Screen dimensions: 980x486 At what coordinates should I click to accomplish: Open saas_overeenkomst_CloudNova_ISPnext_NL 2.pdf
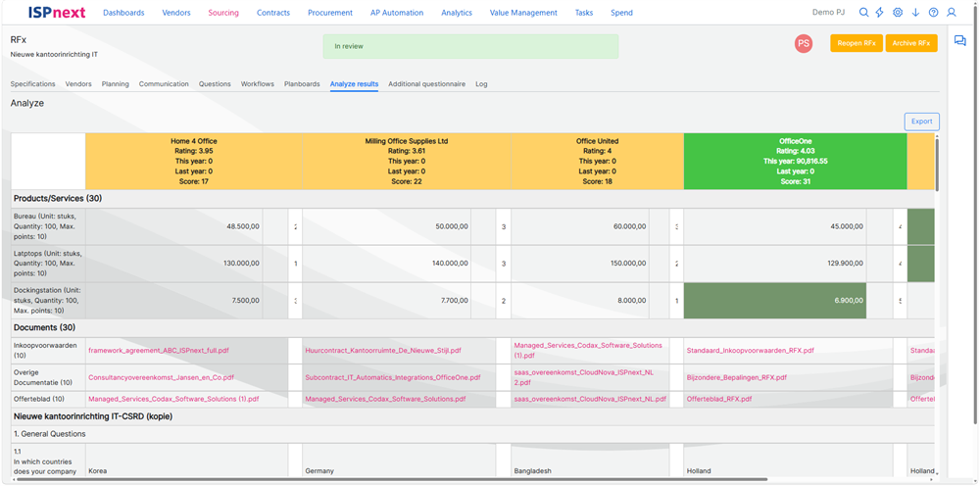(x=583, y=376)
